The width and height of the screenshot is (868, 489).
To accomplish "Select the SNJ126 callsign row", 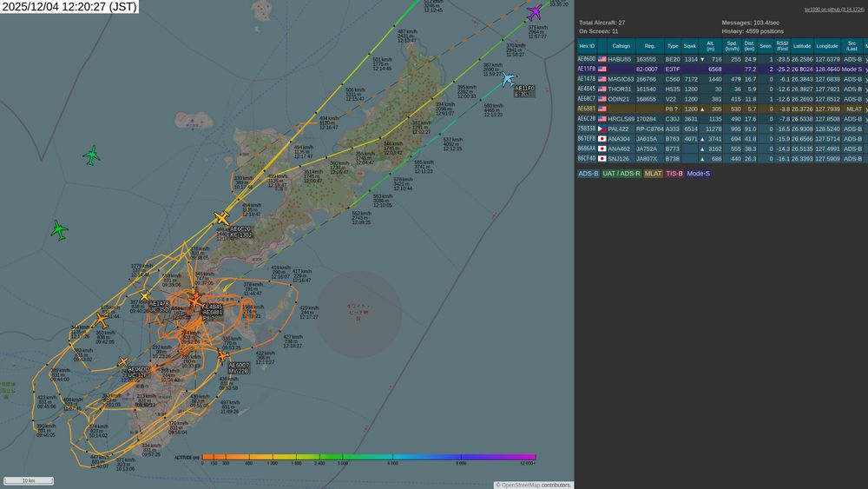I will pyautogui.click(x=722, y=159).
